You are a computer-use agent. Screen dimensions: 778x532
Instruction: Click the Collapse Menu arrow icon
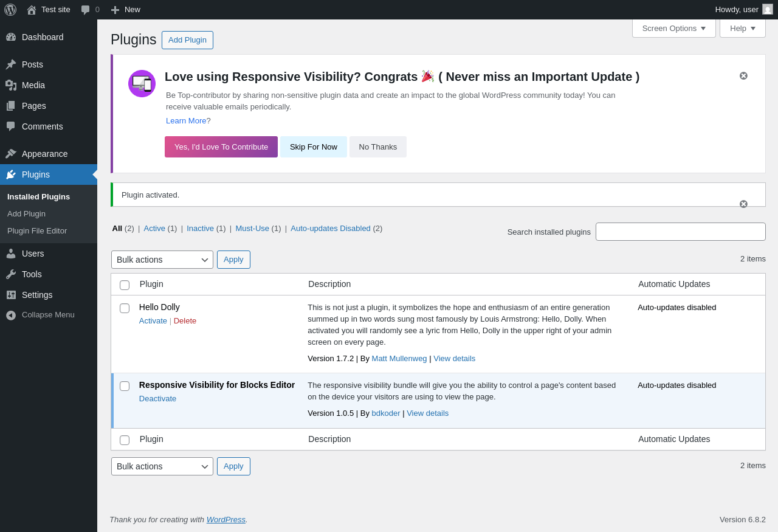click(11, 315)
